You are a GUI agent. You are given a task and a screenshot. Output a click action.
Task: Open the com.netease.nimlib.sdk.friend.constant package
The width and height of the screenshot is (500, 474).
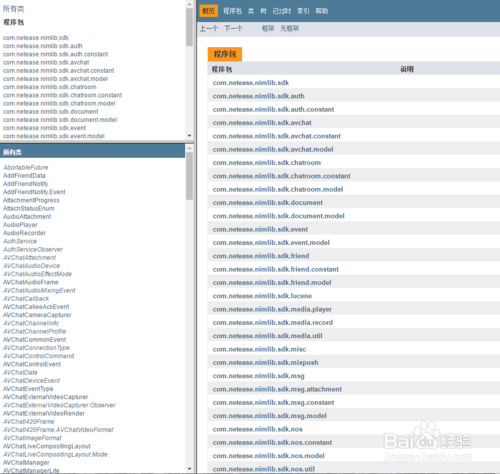click(276, 269)
